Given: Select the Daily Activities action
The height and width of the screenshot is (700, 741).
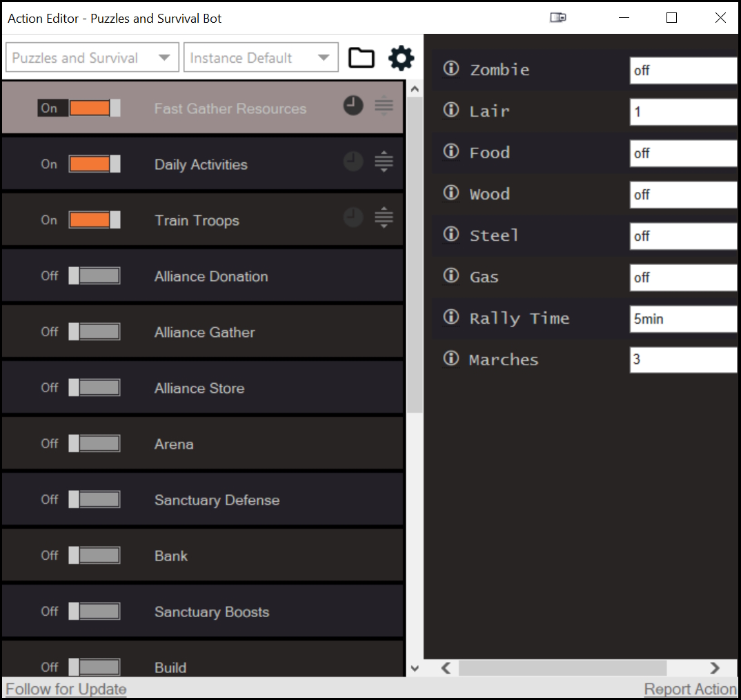Looking at the screenshot, I should coord(203,164).
